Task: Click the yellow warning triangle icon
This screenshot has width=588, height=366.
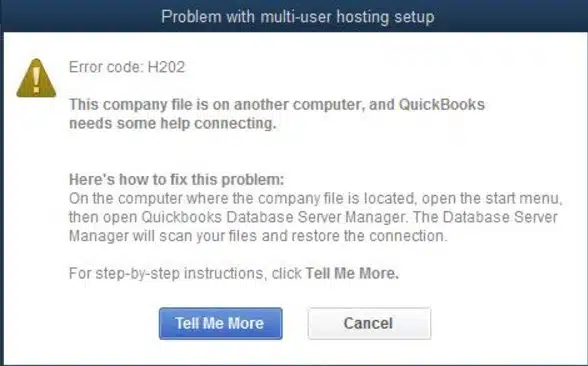Action: tap(36, 78)
